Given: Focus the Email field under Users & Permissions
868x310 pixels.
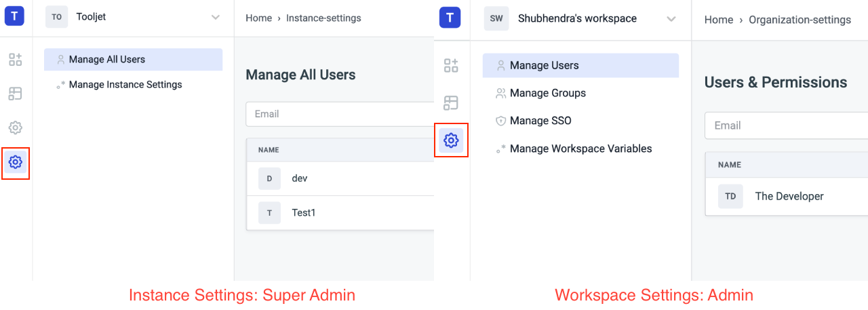Looking at the screenshot, I should tap(787, 125).
